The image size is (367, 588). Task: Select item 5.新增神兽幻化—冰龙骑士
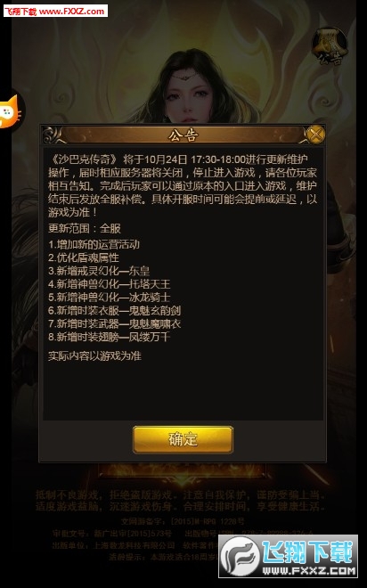tap(109, 298)
